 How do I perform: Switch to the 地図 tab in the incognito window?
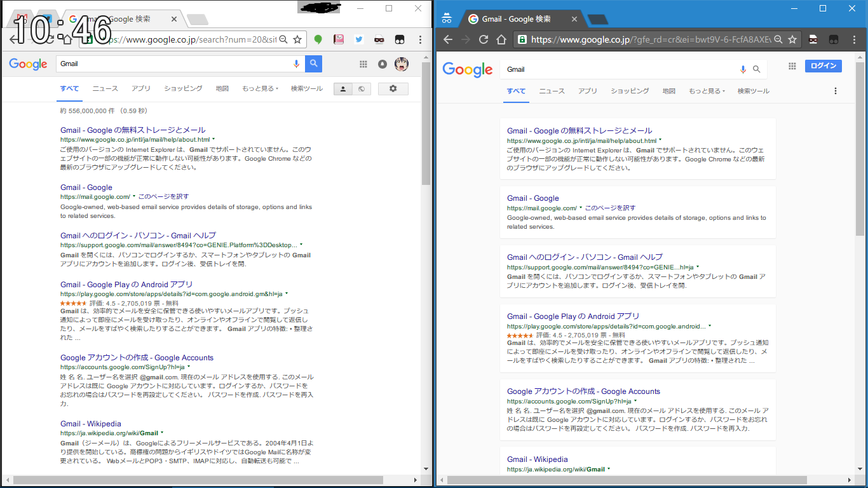click(x=668, y=91)
